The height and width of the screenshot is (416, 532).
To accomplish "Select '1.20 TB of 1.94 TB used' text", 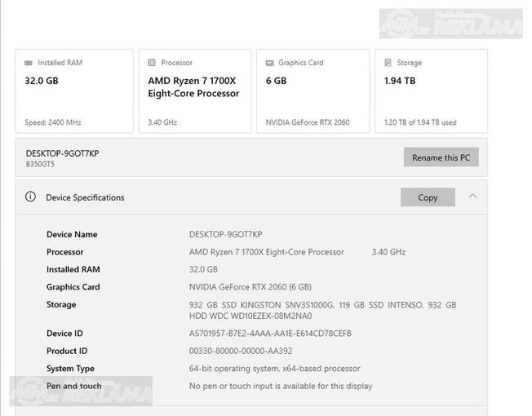I will (x=420, y=122).
